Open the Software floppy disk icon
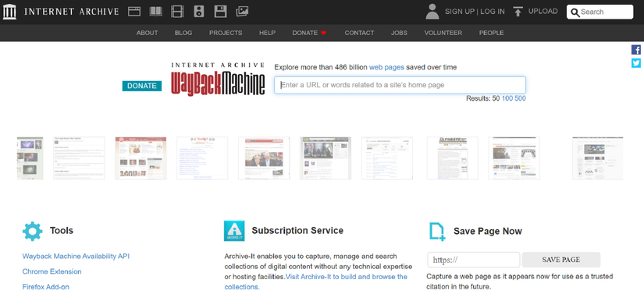Viewport: 644px width, 294px height. pyautogui.click(x=221, y=12)
